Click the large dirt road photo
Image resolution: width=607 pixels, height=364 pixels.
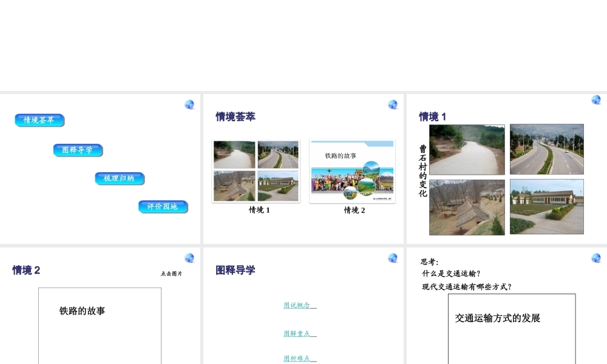click(x=467, y=150)
